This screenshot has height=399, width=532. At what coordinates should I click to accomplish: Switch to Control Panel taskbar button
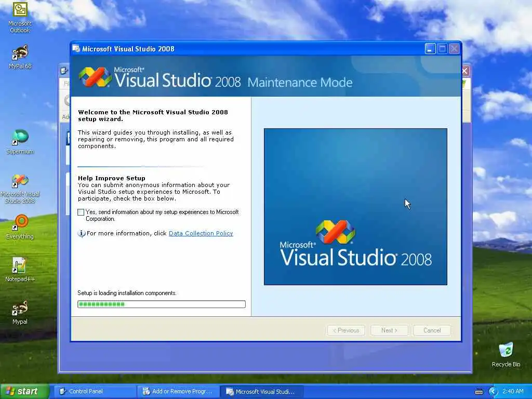(x=95, y=392)
